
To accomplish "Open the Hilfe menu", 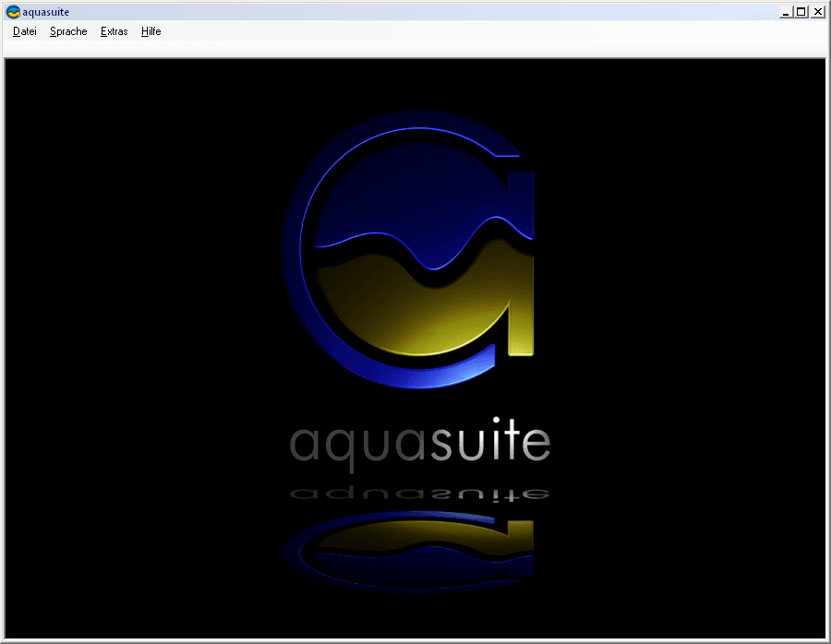I will click(151, 31).
